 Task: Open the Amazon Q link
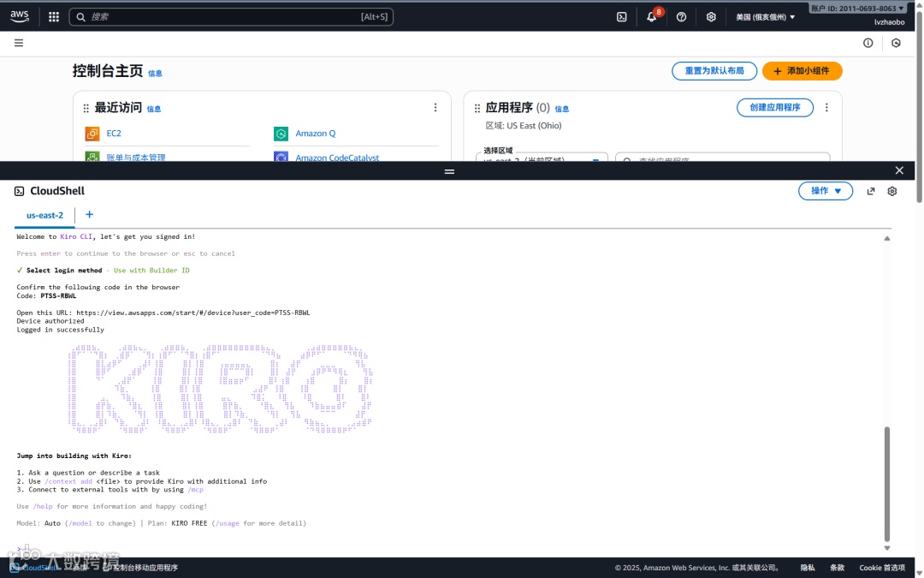(315, 134)
